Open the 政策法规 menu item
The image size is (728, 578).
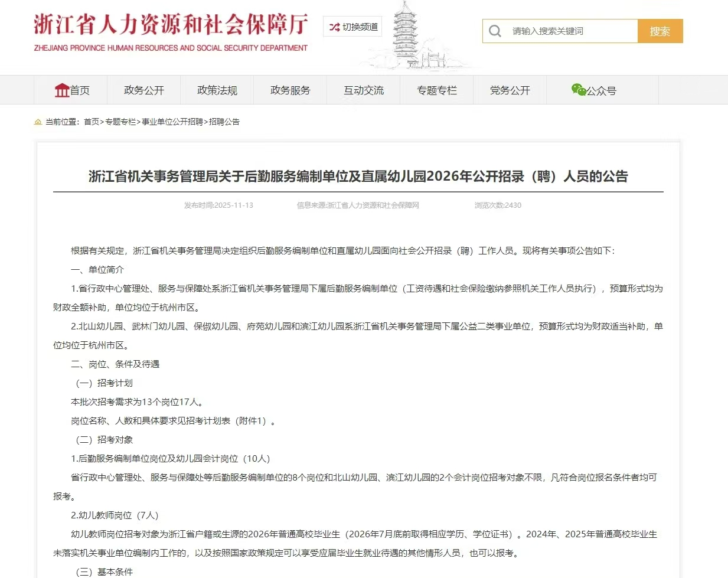click(217, 90)
